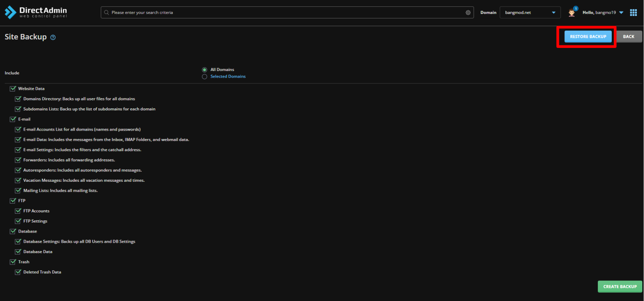Viewport: 644px width, 301px height.
Task: Click inside the search criteria field
Action: click(x=252, y=12)
